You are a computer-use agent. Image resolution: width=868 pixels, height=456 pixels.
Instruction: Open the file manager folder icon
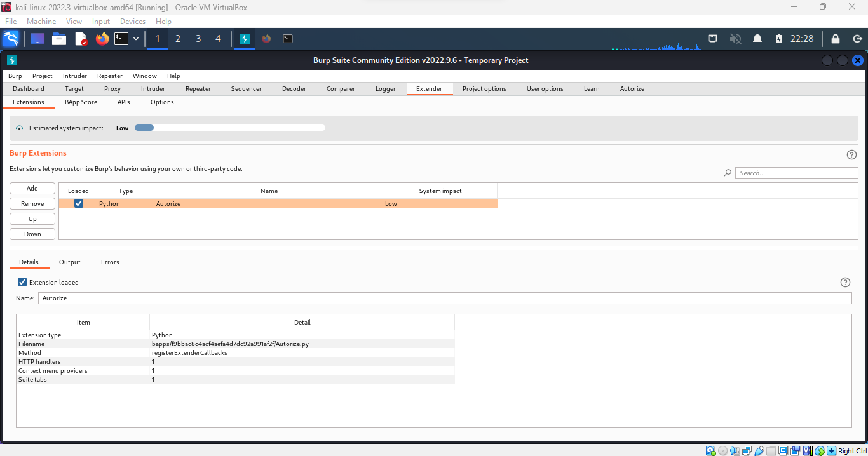pos(59,39)
